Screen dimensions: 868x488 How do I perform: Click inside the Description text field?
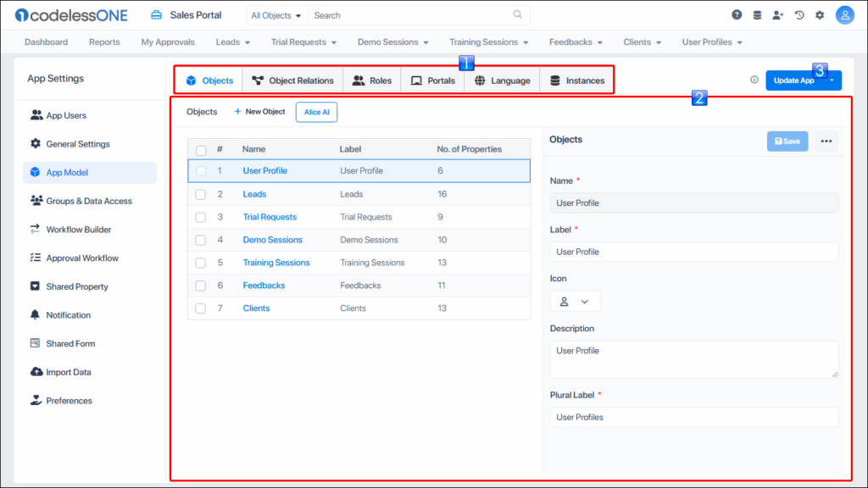coord(694,358)
